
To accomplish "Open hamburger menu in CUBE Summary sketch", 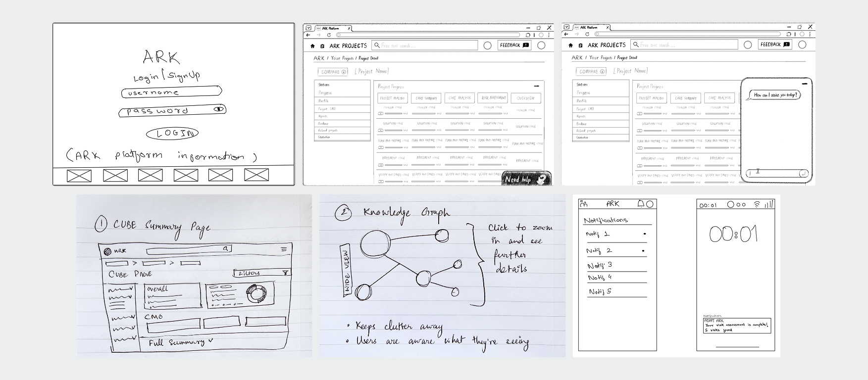I will click(x=284, y=249).
